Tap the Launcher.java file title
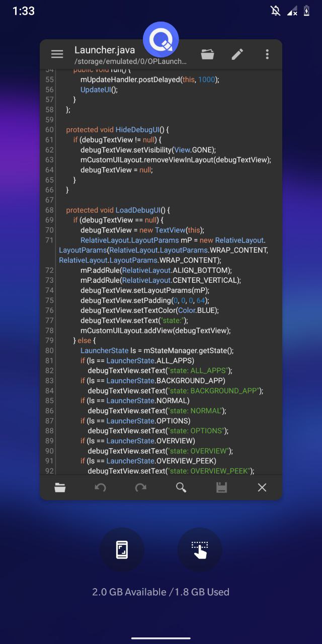Viewport: 322px width, 644px height. [x=105, y=50]
